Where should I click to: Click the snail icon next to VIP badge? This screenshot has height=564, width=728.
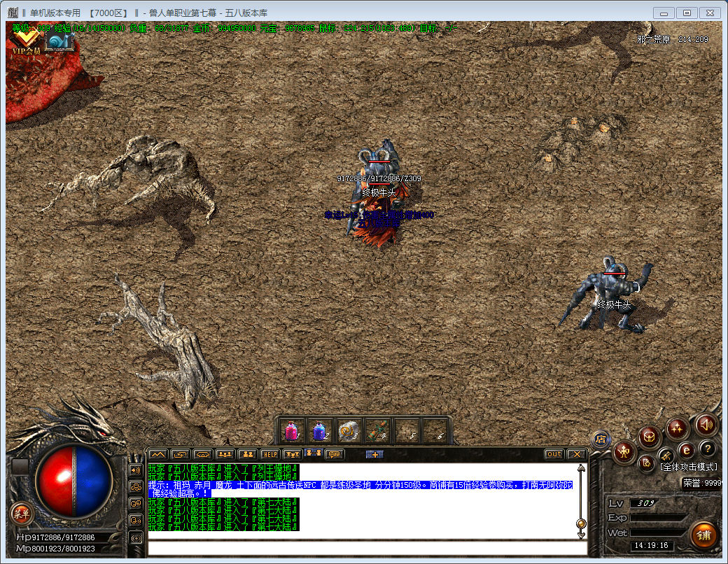pos(60,41)
